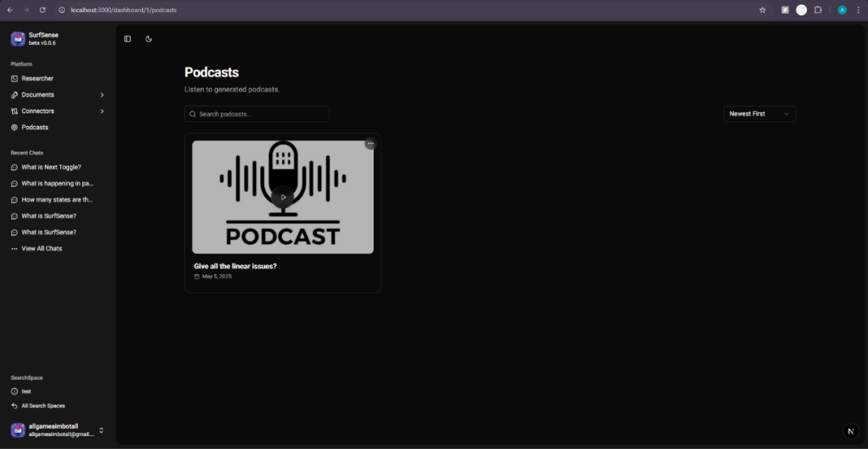Viewport: 868px width, 449px height.
Task: Click the SurfSense logo icon
Action: click(x=18, y=39)
